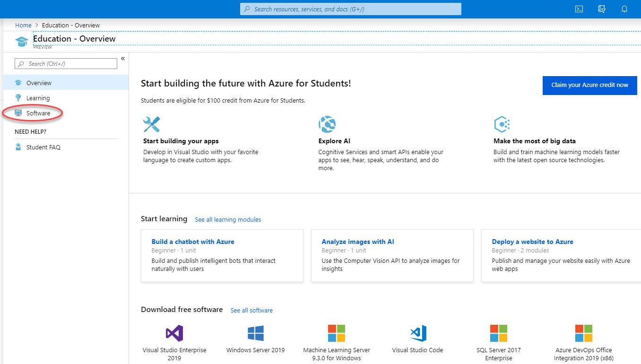Click the Student FAQ icon

(x=18, y=147)
